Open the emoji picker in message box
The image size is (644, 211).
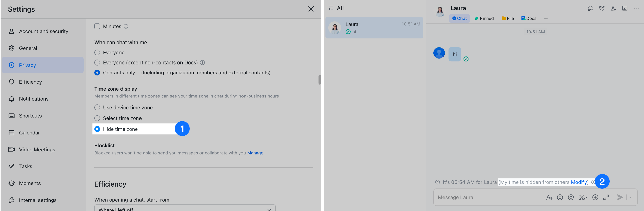point(560,197)
